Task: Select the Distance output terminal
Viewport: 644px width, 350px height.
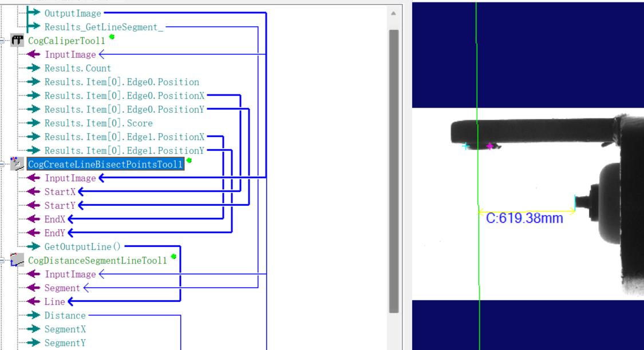Action: (x=65, y=316)
